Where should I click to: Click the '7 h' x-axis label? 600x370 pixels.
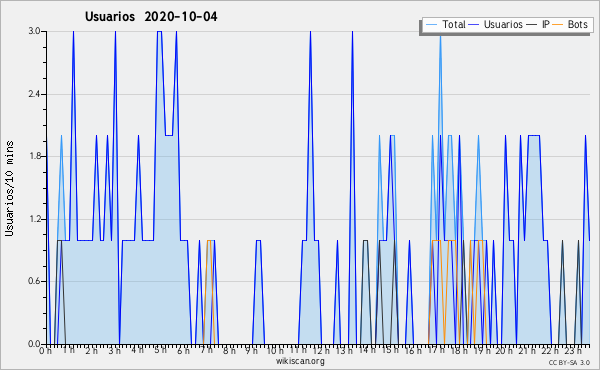207,351
